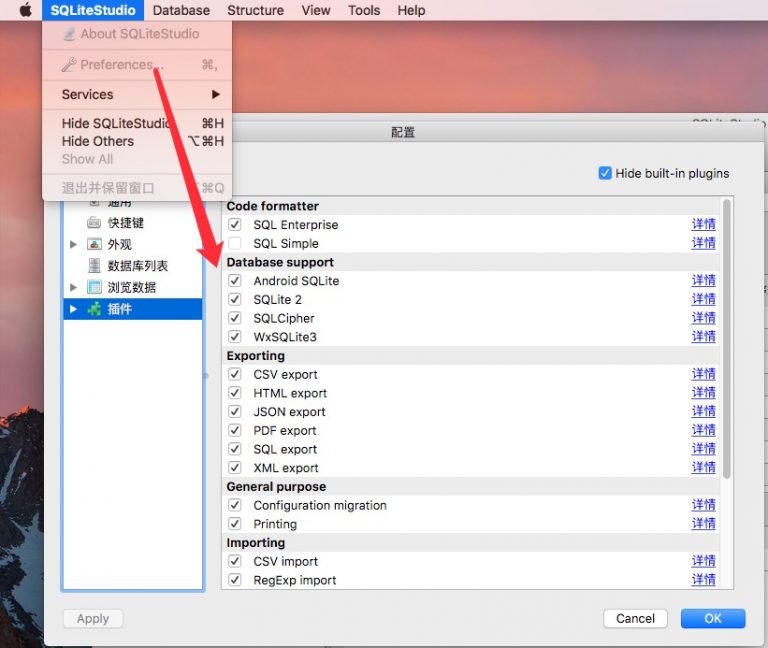Select Preferences... in the menu

tap(137, 65)
